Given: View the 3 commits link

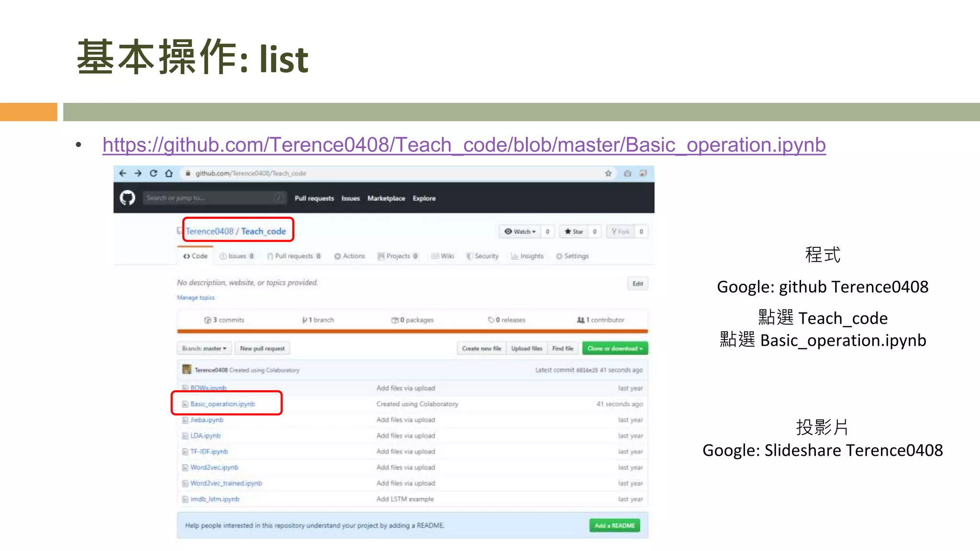Looking at the screenshot, I should tap(224, 320).
